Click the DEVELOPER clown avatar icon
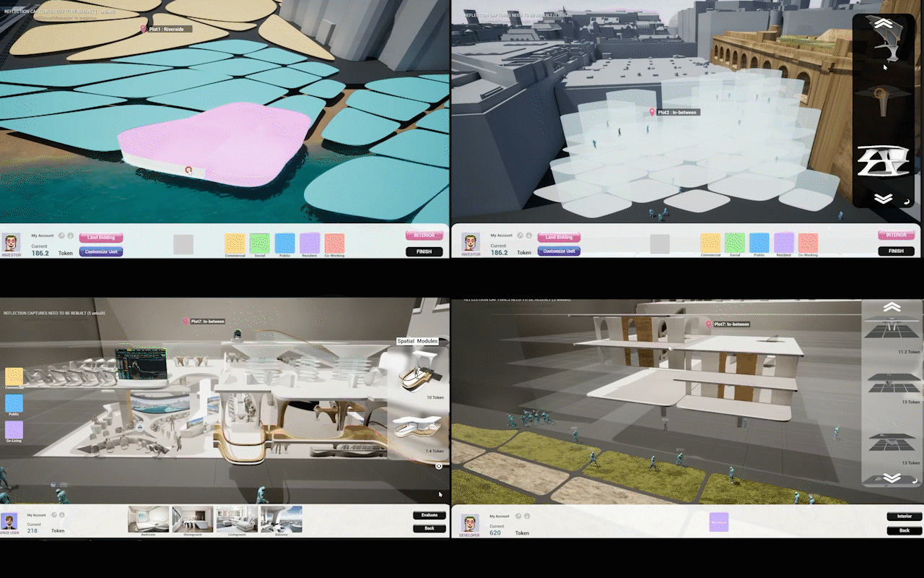 tap(469, 522)
